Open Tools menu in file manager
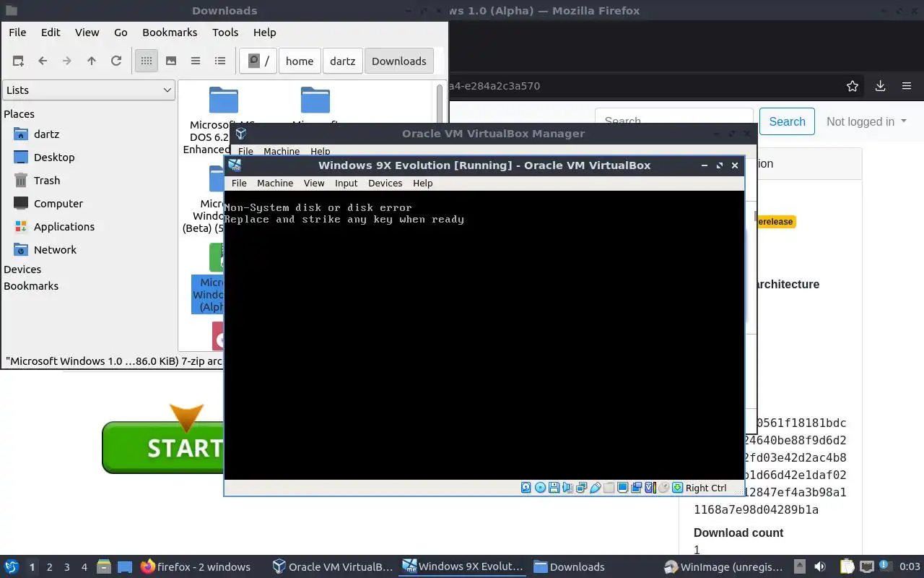 [225, 33]
